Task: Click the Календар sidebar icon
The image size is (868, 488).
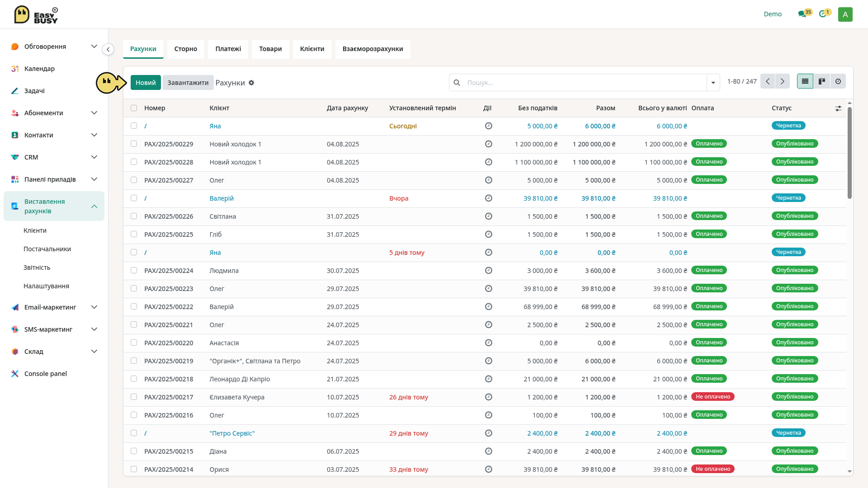Action: click(15, 69)
